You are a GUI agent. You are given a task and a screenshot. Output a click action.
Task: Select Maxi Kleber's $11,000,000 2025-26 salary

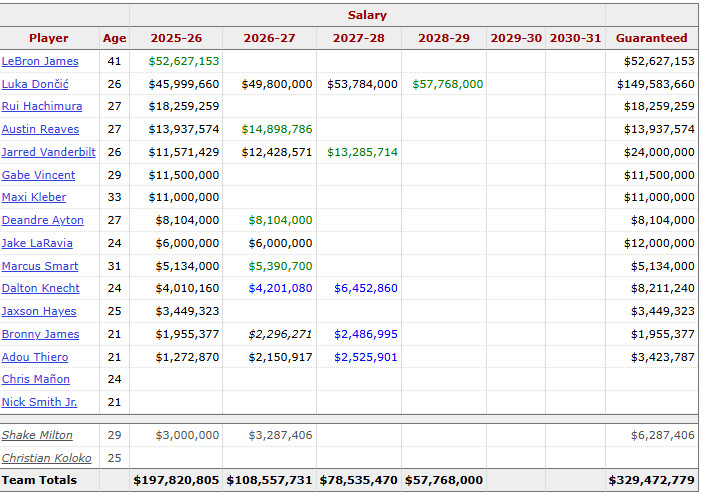pos(184,197)
